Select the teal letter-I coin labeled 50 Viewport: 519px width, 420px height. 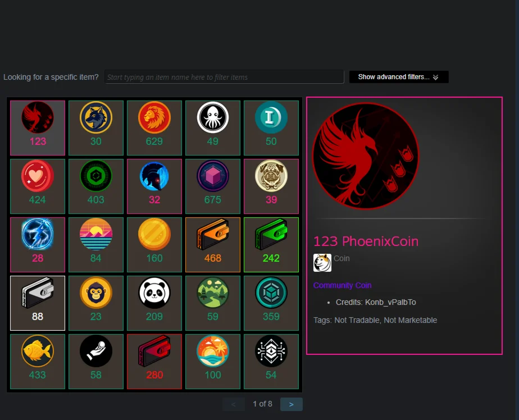click(271, 128)
